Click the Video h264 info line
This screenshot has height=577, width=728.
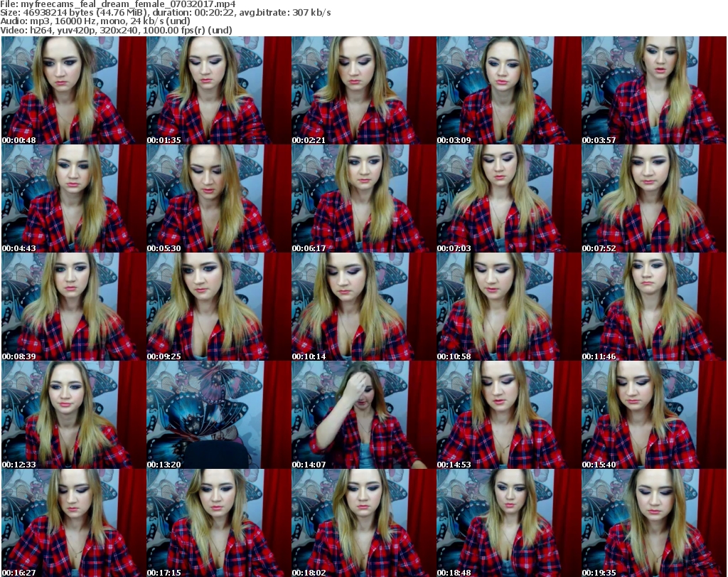click(x=116, y=30)
